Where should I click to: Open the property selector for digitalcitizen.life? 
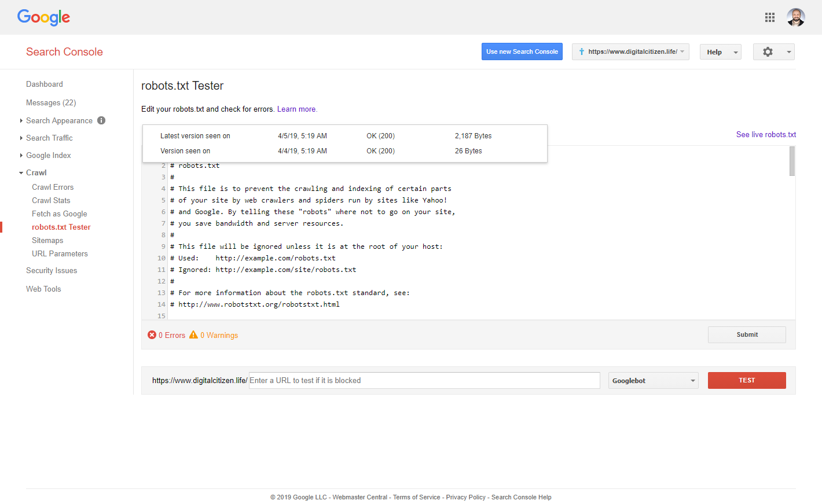coord(630,52)
